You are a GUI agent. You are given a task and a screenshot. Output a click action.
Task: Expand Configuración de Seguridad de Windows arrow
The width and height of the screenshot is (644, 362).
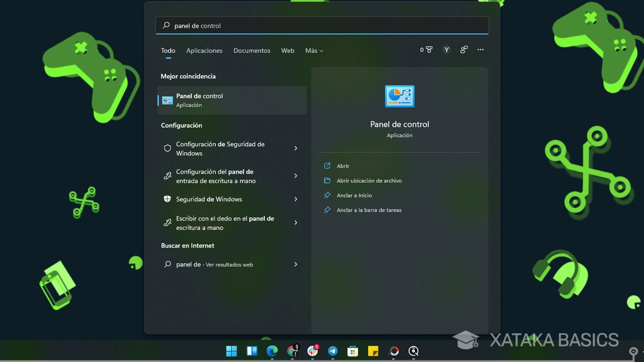pos(296,148)
